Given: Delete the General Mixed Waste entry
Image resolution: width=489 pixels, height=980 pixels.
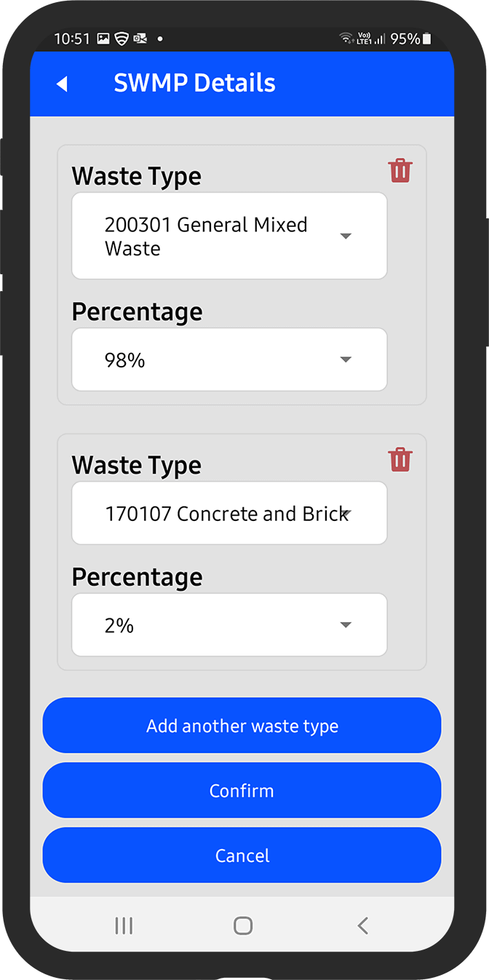Looking at the screenshot, I should tap(400, 171).
